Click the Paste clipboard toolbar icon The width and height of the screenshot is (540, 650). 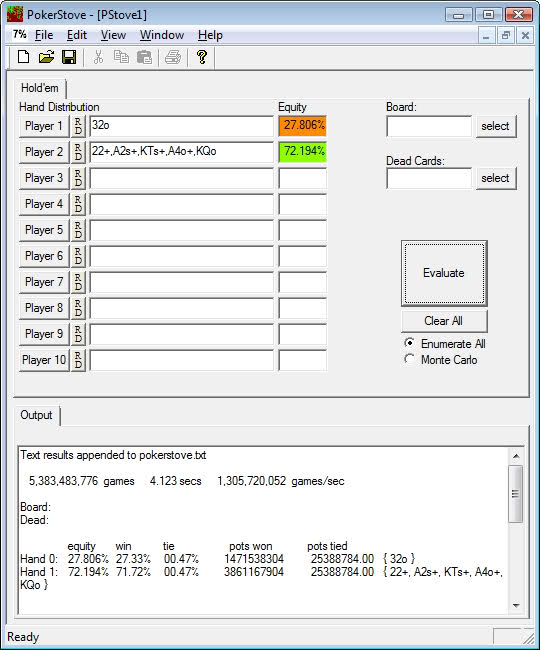tap(144, 57)
